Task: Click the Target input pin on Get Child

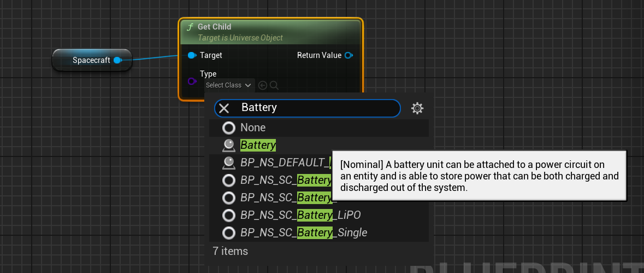Action: 192,55
